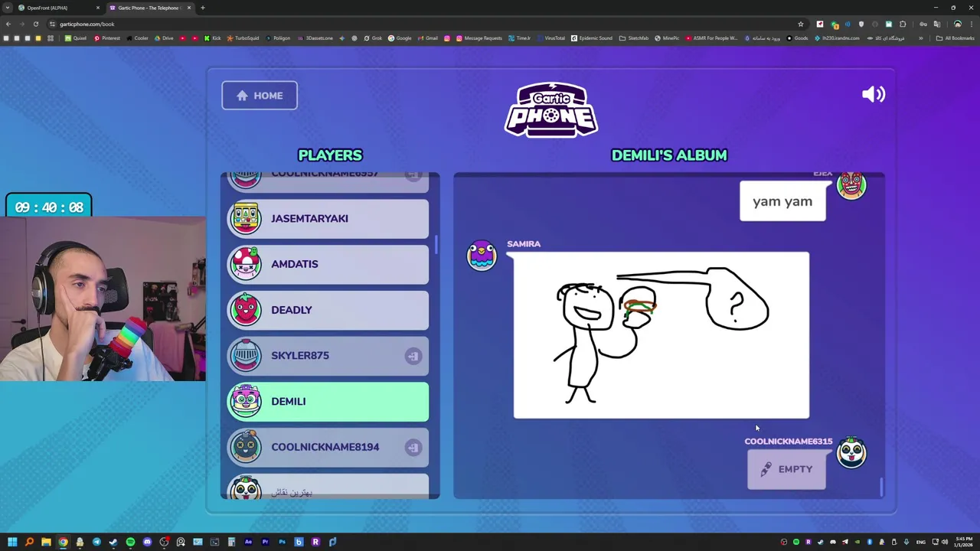Click DEADLY's strawberry avatar
This screenshot has width=980, height=551.
246,309
